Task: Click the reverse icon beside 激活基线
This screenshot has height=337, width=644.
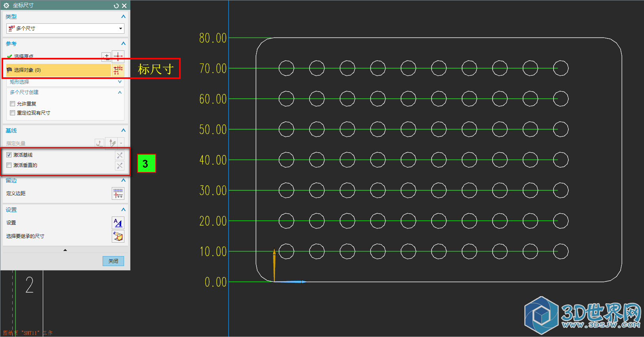Action: pos(120,155)
